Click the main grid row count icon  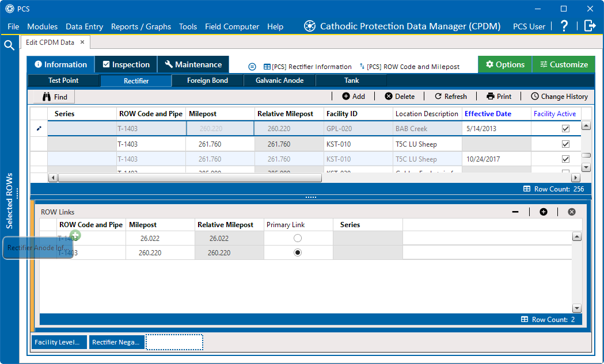pyautogui.click(x=527, y=189)
